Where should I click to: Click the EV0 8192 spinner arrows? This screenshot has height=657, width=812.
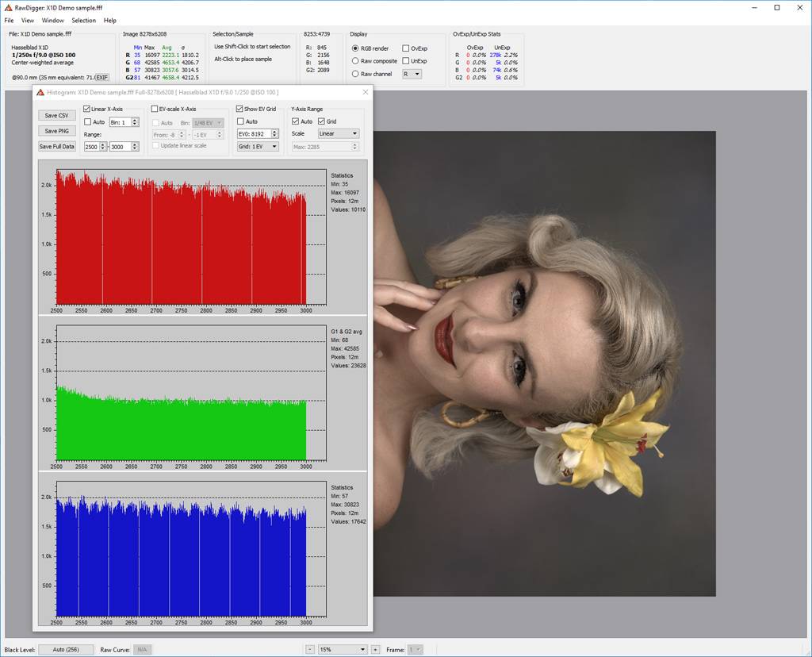click(x=274, y=134)
